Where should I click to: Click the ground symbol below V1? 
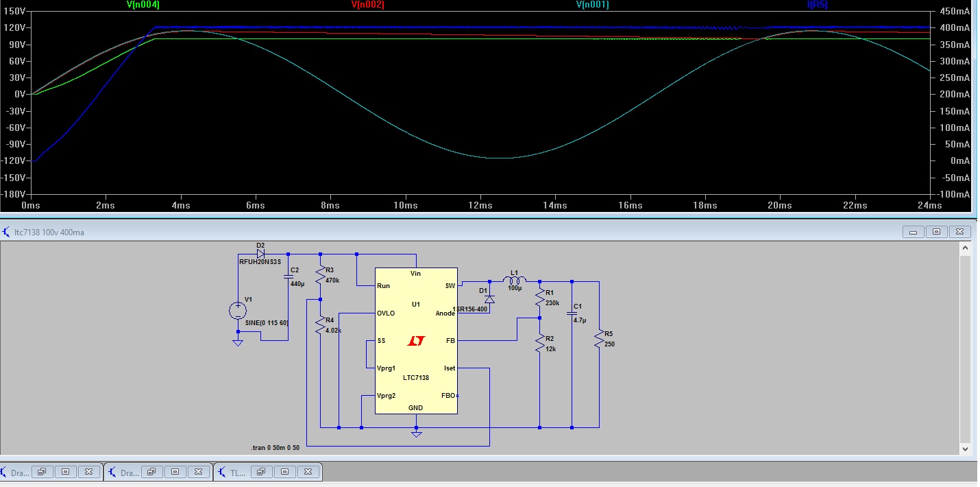[x=237, y=342]
